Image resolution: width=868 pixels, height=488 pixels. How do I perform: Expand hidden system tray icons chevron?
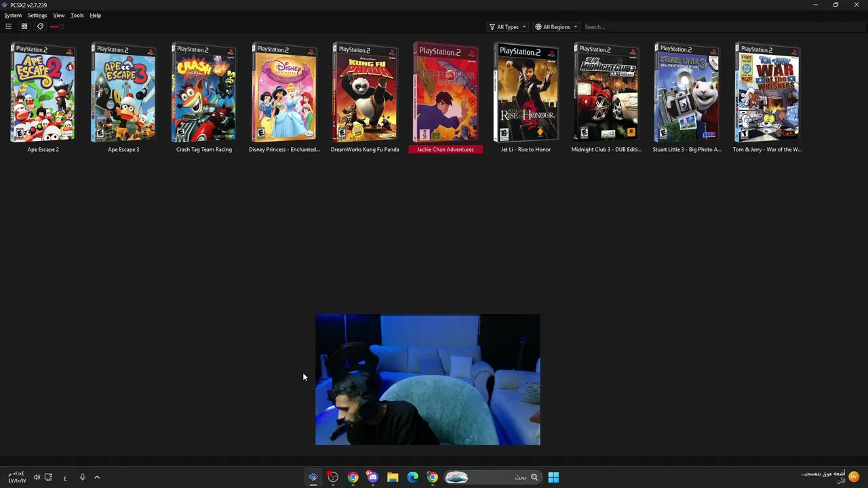click(97, 477)
